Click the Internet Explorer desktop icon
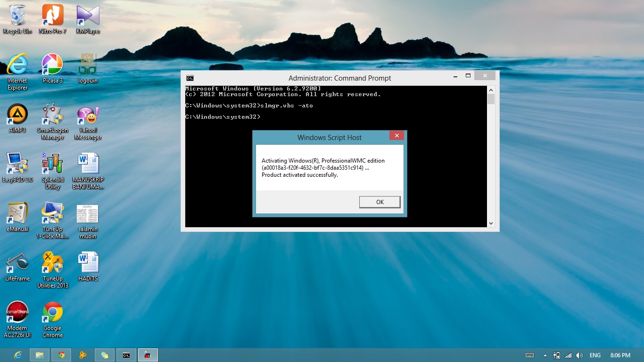Image resolution: width=644 pixels, height=362 pixels. tap(17, 72)
